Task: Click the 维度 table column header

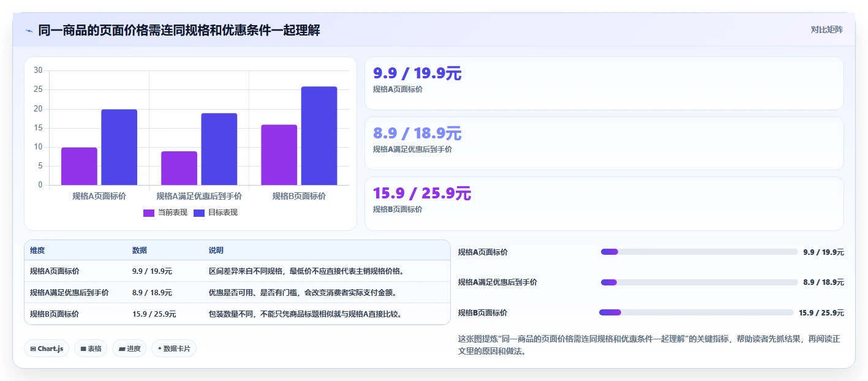Action: click(x=37, y=251)
